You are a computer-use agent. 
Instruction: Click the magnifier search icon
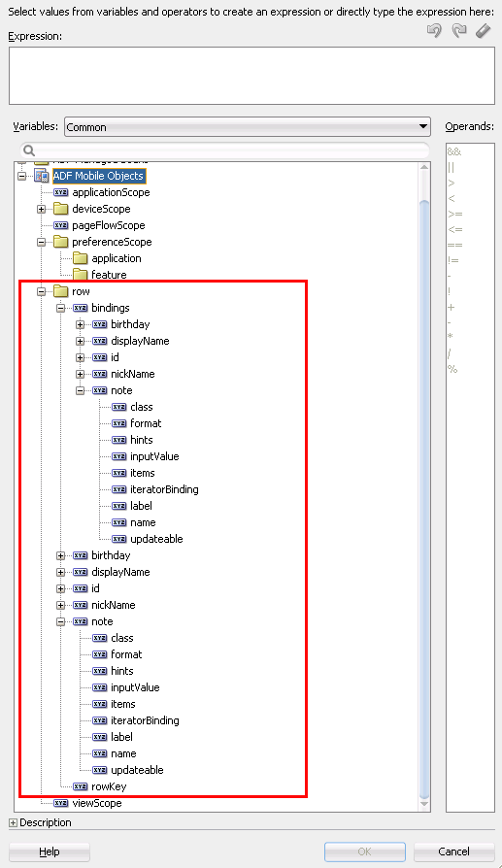pos(29,150)
